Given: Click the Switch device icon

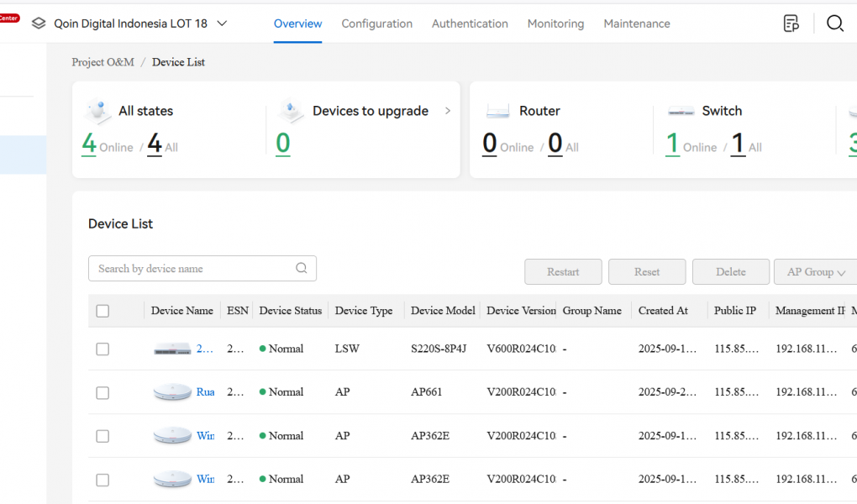Looking at the screenshot, I should (x=681, y=111).
